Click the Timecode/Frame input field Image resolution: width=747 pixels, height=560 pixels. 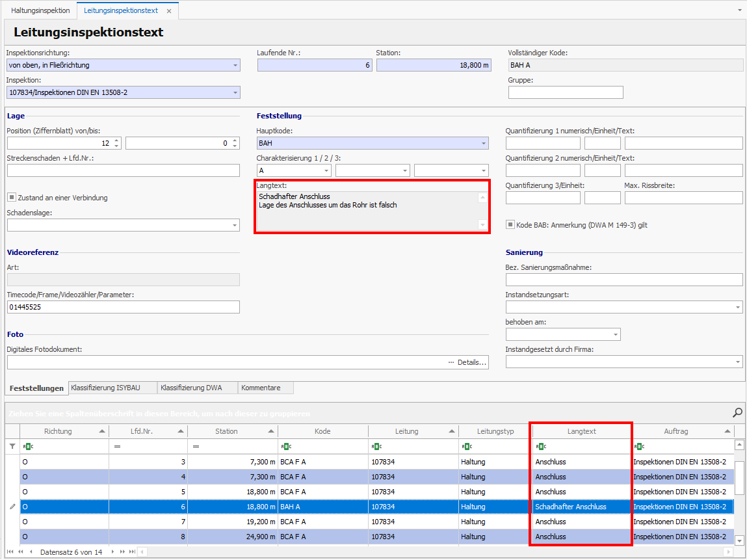123,307
